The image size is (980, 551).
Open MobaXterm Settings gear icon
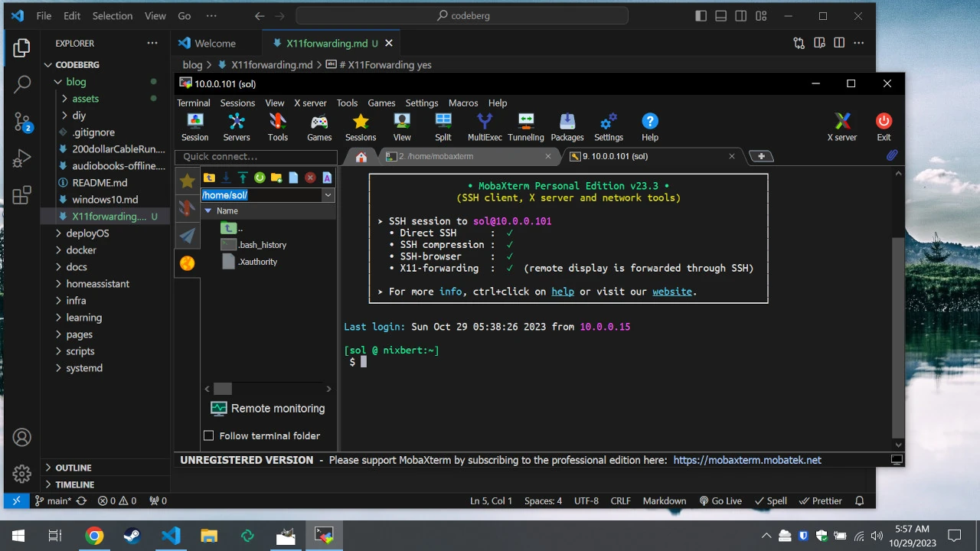[x=609, y=127]
